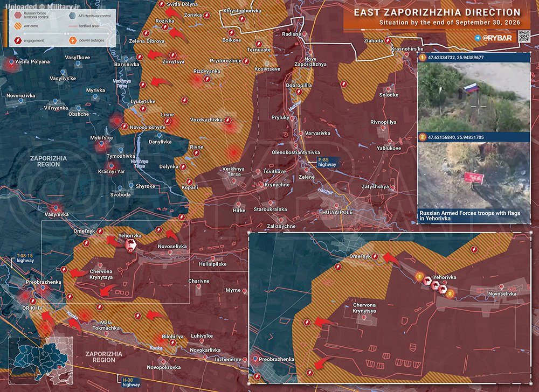
Task: Click the engagement marker beside Vozdvyzhivka
Action: pos(227,121)
